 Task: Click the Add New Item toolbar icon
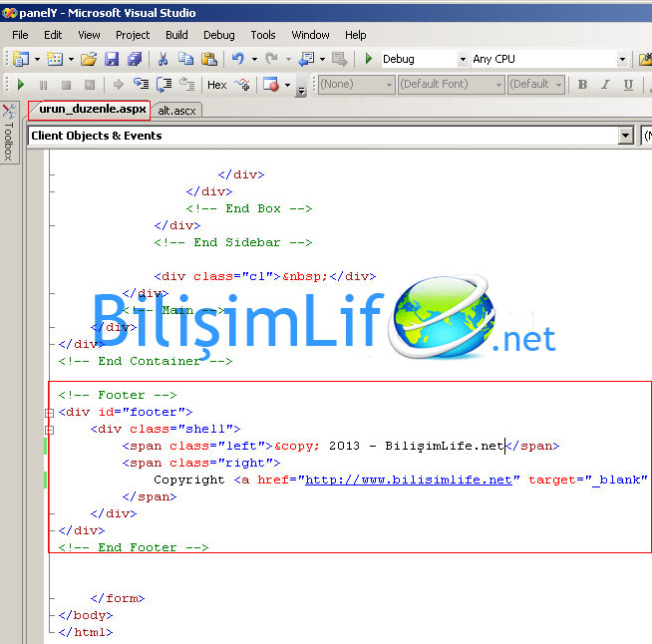click(x=54, y=59)
